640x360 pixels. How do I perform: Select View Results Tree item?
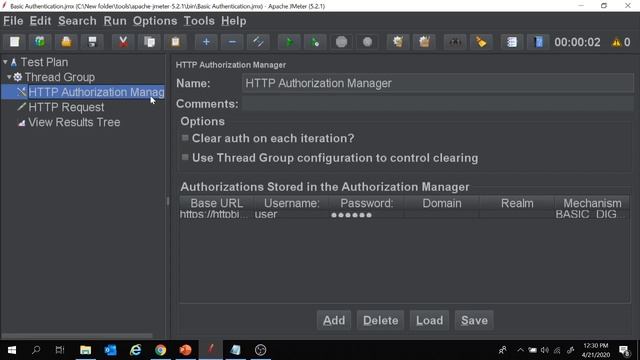coord(74,122)
